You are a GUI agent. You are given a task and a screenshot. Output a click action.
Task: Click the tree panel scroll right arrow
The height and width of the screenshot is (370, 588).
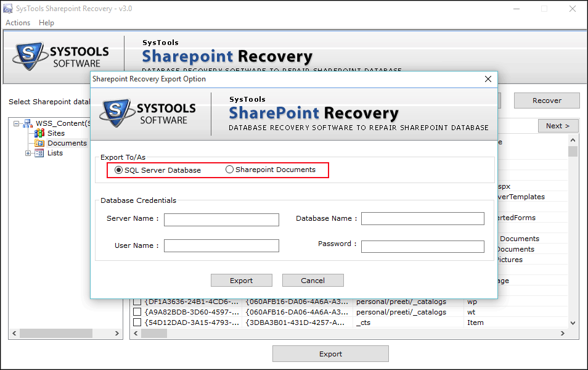pos(116,333)
